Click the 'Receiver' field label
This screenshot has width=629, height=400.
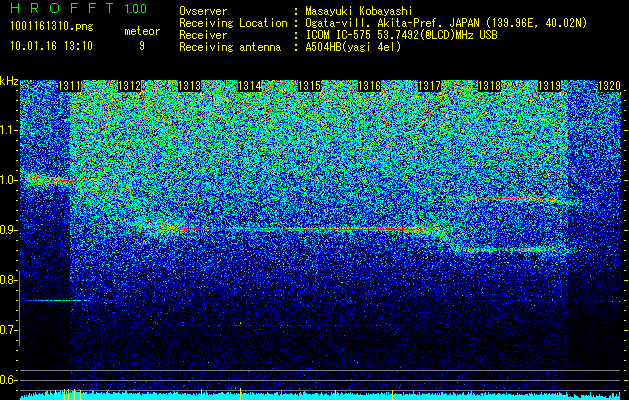[203, 35]
